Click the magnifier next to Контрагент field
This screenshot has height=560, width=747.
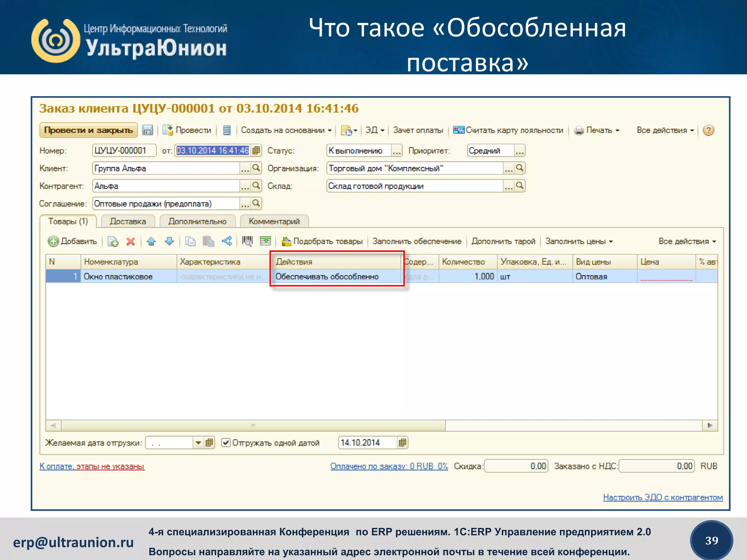click(x=256, y=186)
